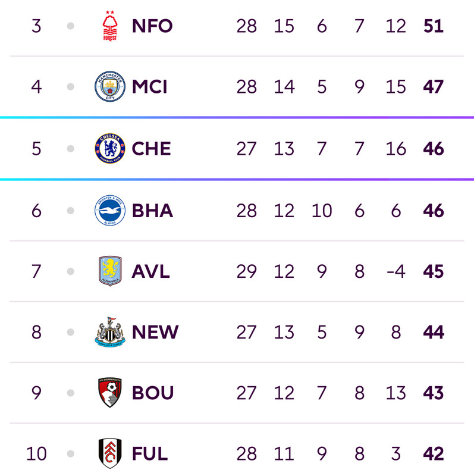Open the Manchester City badge
Screen dimensions: 474x476
point(110,86)
